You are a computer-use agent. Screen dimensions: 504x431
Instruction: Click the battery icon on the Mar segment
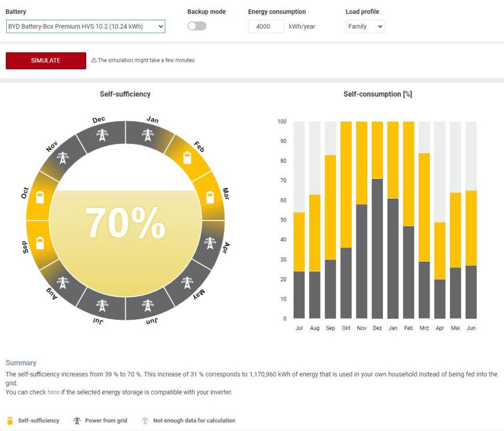(x=209, y=197)
